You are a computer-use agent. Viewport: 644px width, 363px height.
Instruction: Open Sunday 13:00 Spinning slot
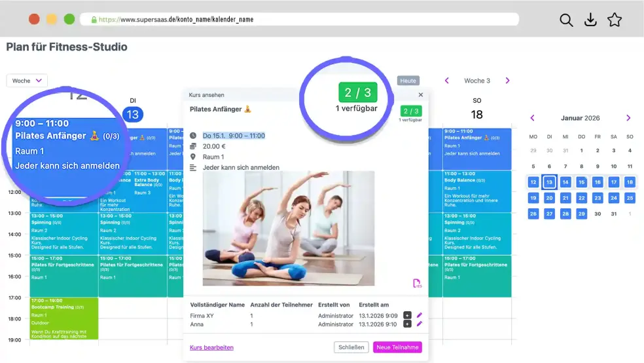[477, 233]
